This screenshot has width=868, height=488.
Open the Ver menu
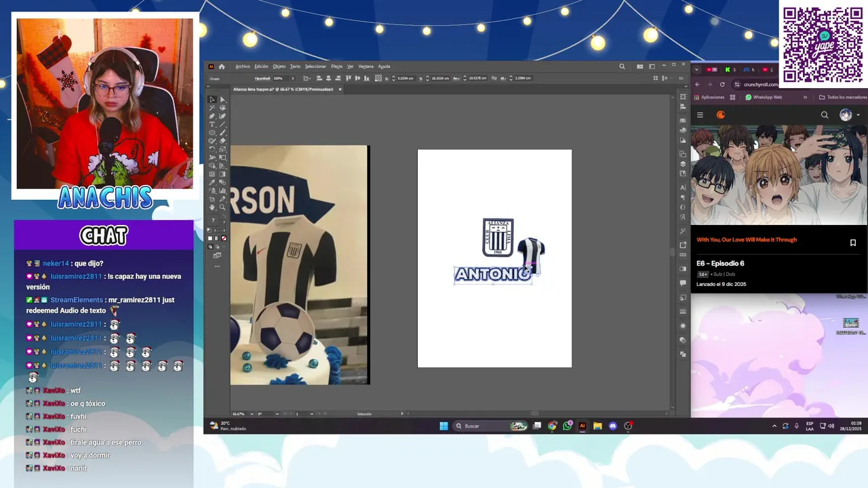[350, 66]
